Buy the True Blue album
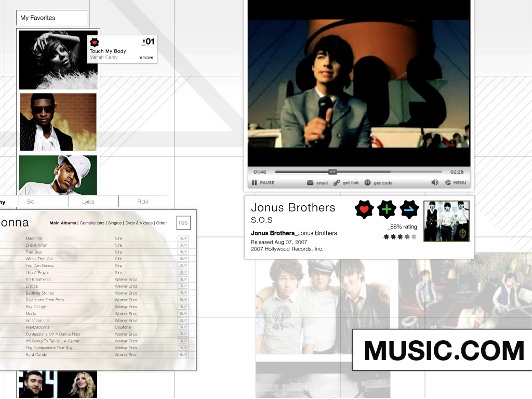 pos(183,252)
